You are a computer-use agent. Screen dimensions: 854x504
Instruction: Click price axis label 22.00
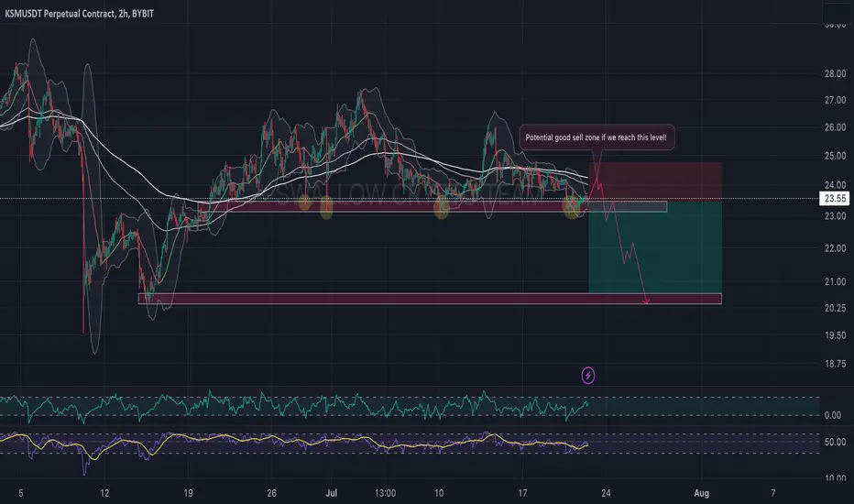pos(835,248)
